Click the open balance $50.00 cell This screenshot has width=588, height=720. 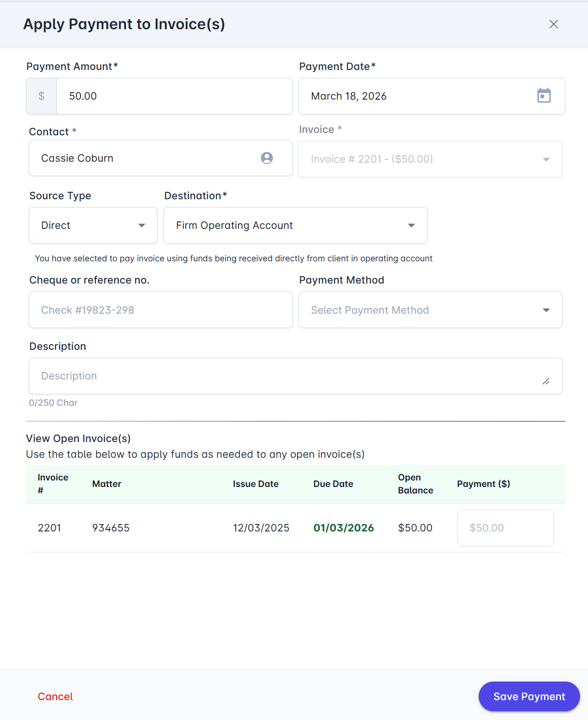[x=415, y=528]
